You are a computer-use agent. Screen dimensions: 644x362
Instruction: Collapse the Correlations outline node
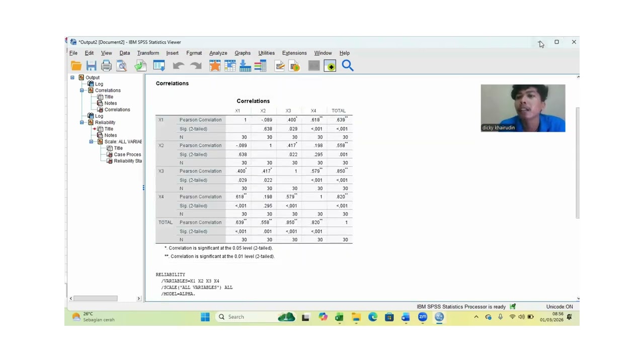82,90
